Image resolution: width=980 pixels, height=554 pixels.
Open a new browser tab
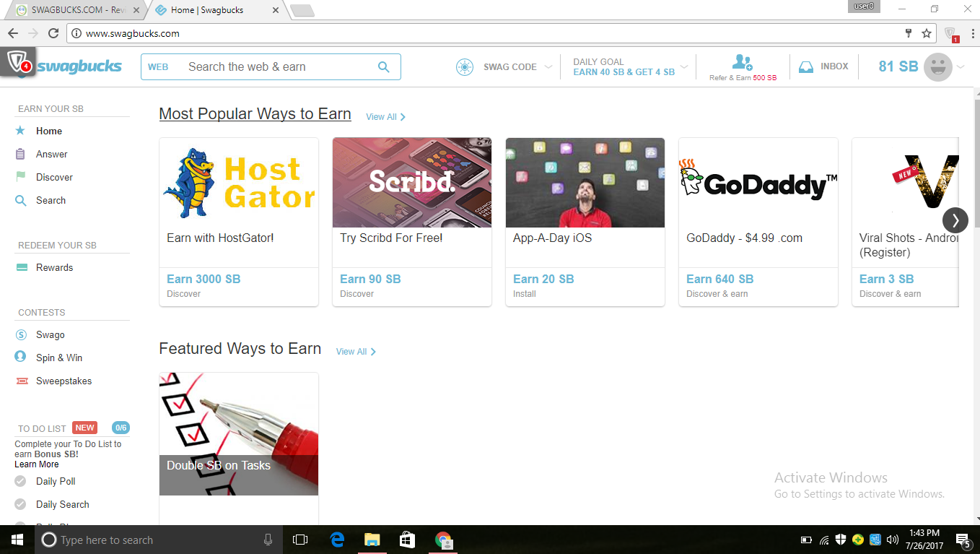tap(302, 10)
